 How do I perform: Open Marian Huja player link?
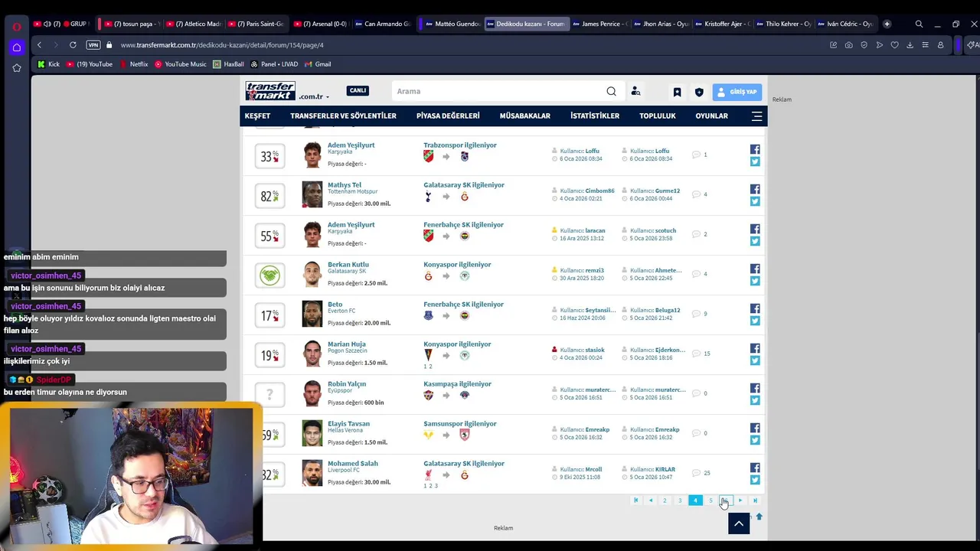(x=347, y=344)
